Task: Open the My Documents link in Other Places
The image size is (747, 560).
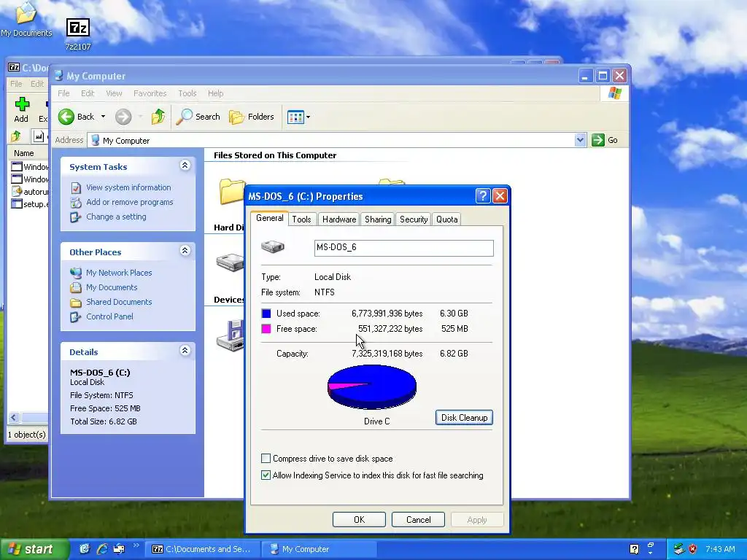Action: (x=112, y=287)
